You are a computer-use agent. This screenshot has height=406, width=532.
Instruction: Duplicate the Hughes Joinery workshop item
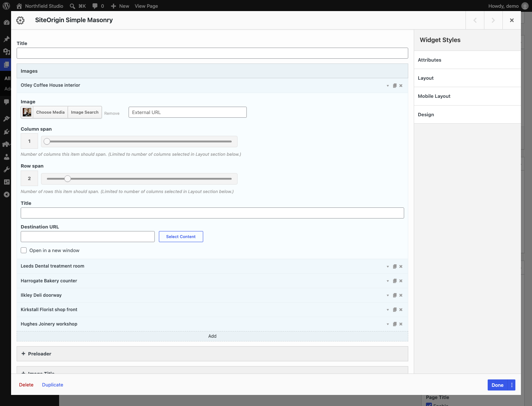(395, 324)
